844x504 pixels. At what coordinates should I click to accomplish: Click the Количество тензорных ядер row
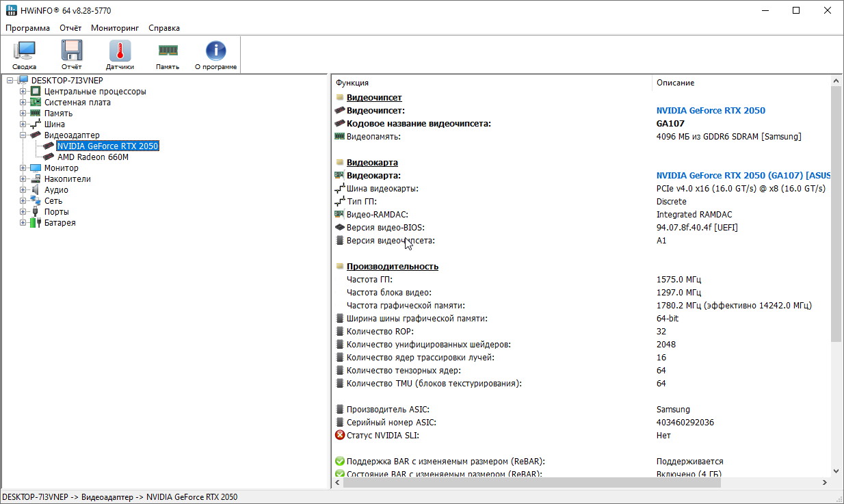point(581,371)
